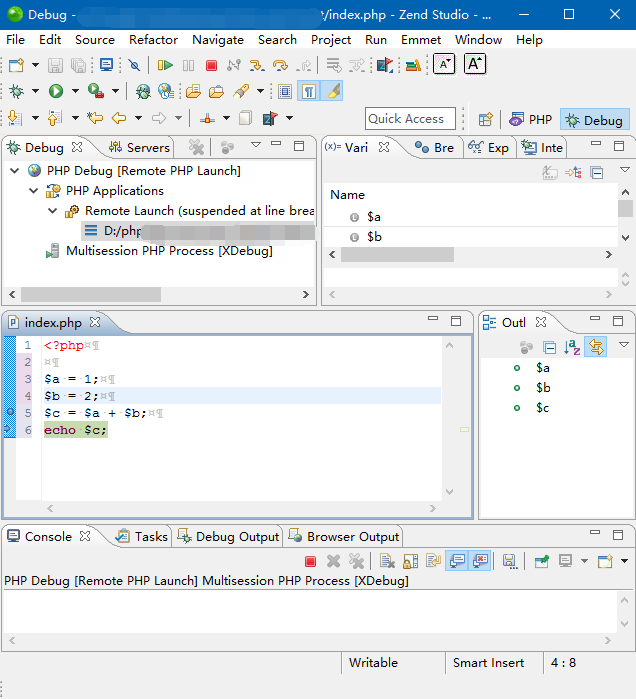Click the Disconnect icon in toolbar

(x=234, y=66)
